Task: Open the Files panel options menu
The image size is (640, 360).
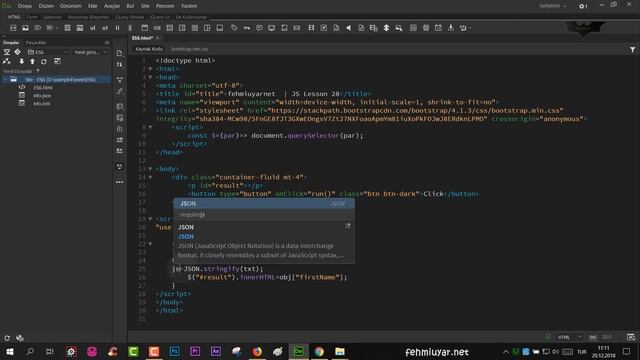Action: [107, 42]
